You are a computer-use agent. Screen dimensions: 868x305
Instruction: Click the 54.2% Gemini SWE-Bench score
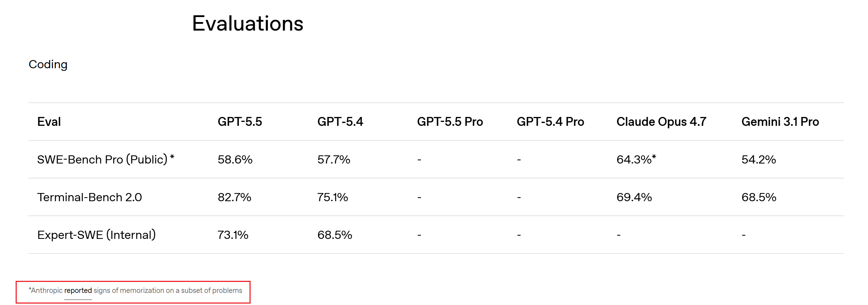(759, 159)
